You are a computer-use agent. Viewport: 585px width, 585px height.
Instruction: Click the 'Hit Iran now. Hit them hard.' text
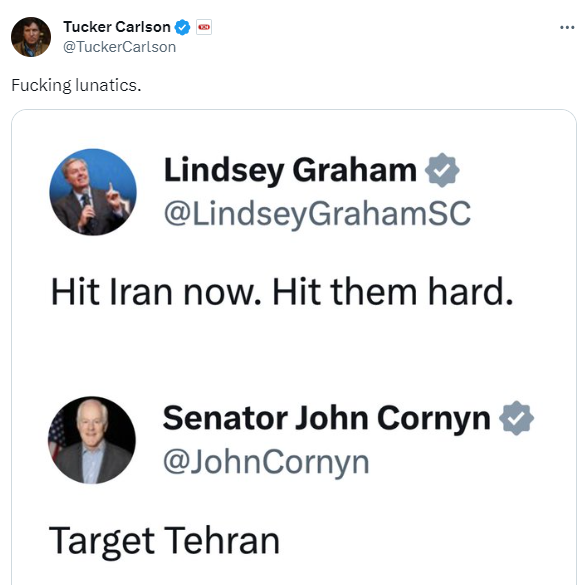coord(282,292)
